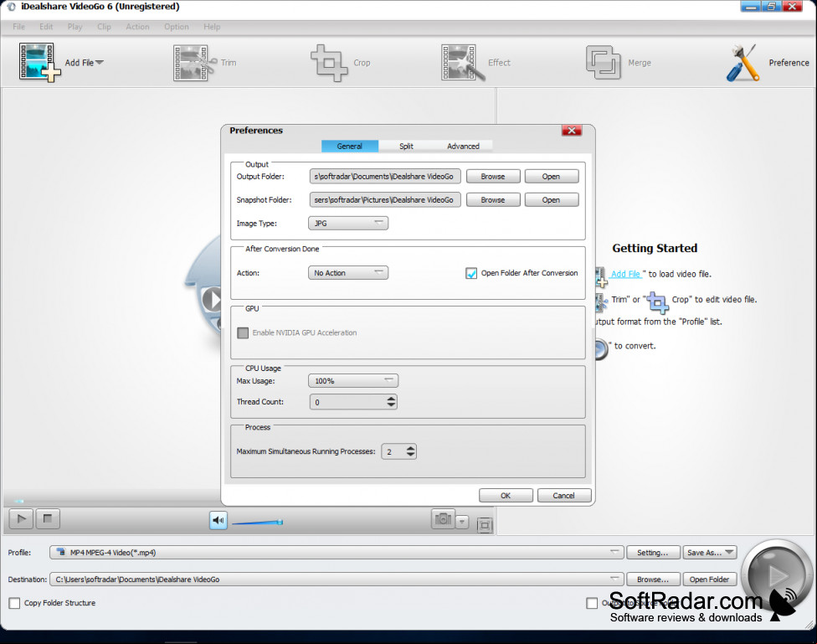This screenshot has width=817, height=644.
Task: Mute audio with the speaker icon
Action: point(218,520)
